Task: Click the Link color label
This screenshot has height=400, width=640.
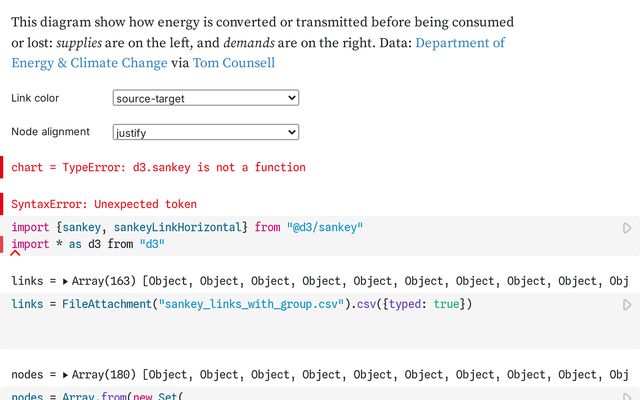Action: point(35,98)
